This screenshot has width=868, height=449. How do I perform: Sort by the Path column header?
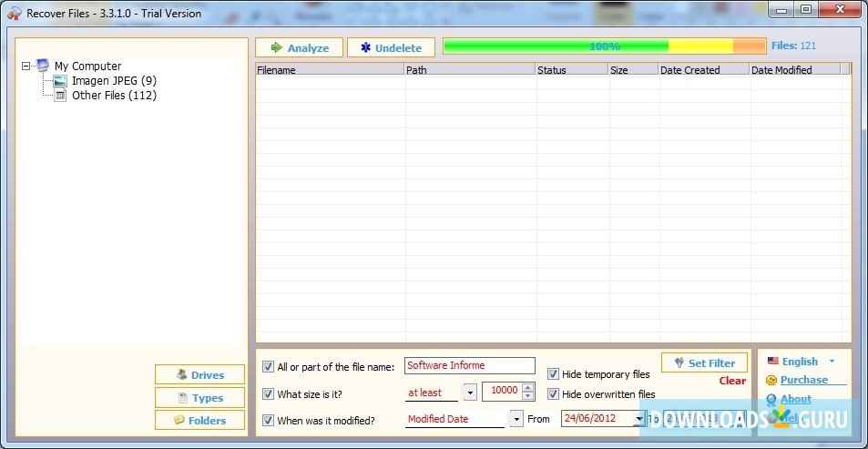[470, 70]
